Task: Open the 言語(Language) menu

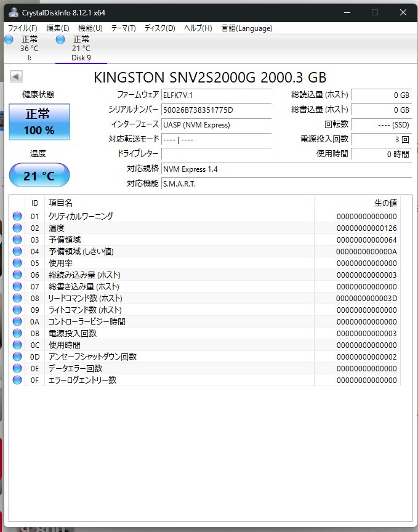Action: click(x=247, y=28)
